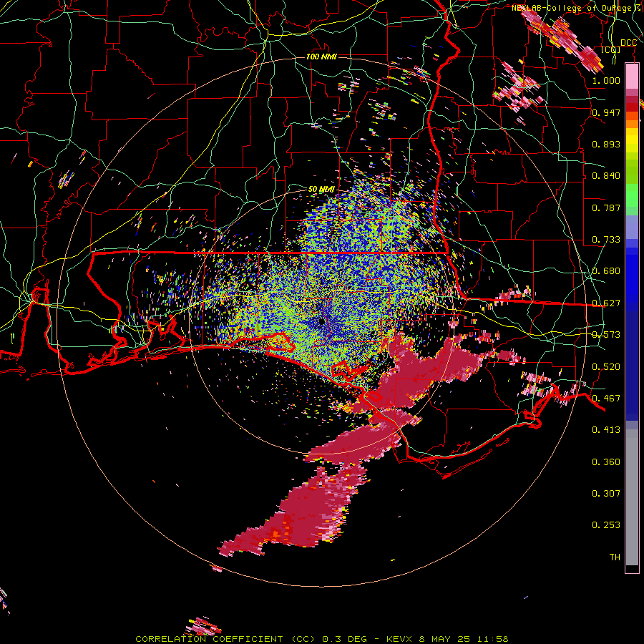This screenshot has height=644, width=644.
Task: Click the 0.947 color scale value
Action: (606, 112)
